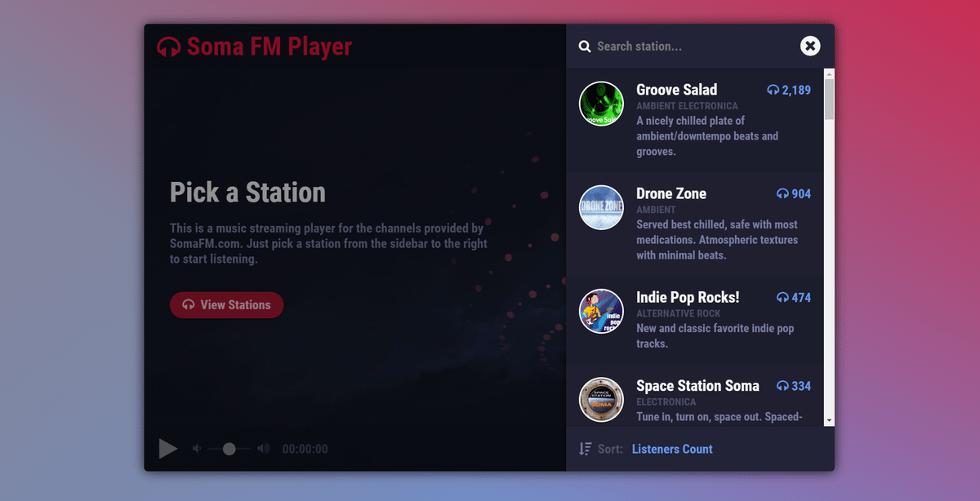The height and width of the screenshot is (501, 980).
Task: Click the View Stations button
Action: [226, 305]
